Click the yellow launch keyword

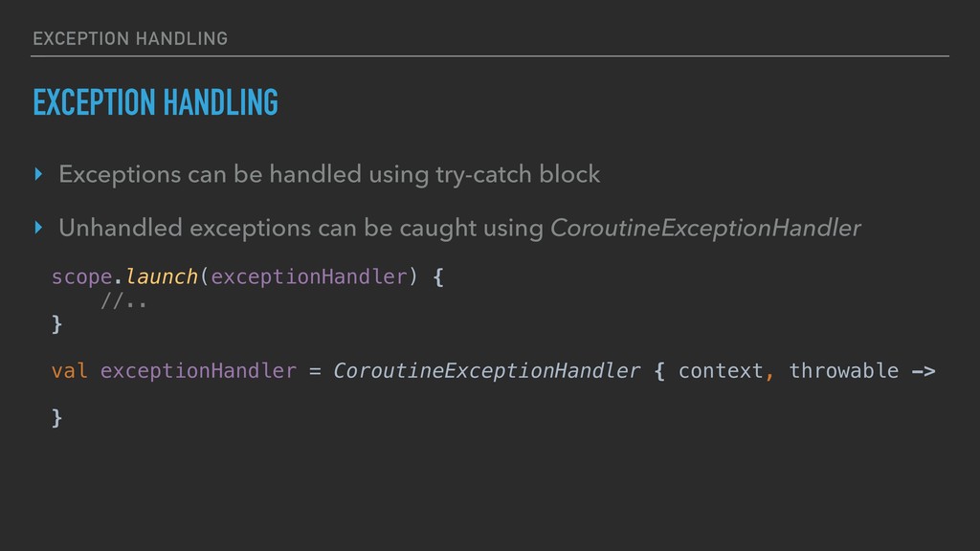[x=162, y=276]
